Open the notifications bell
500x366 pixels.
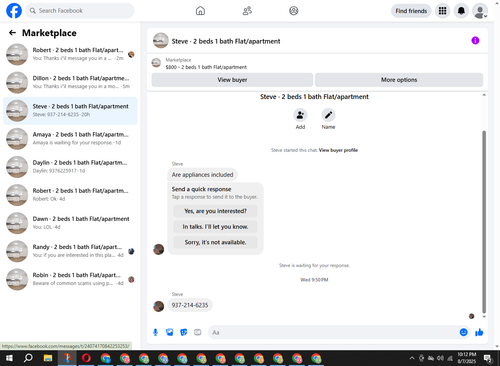pos(461,11)
